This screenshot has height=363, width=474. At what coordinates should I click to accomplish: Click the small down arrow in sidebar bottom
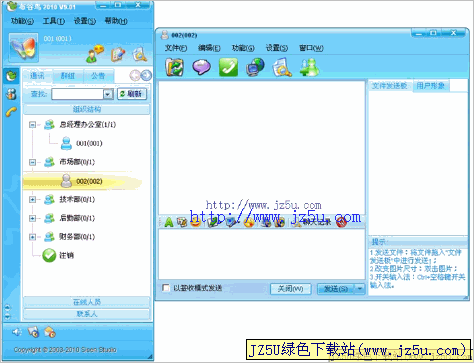click(x=7, y=316)
